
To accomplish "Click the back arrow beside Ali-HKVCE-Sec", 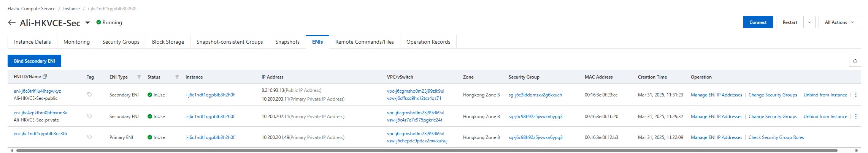I will pos(11,23).
